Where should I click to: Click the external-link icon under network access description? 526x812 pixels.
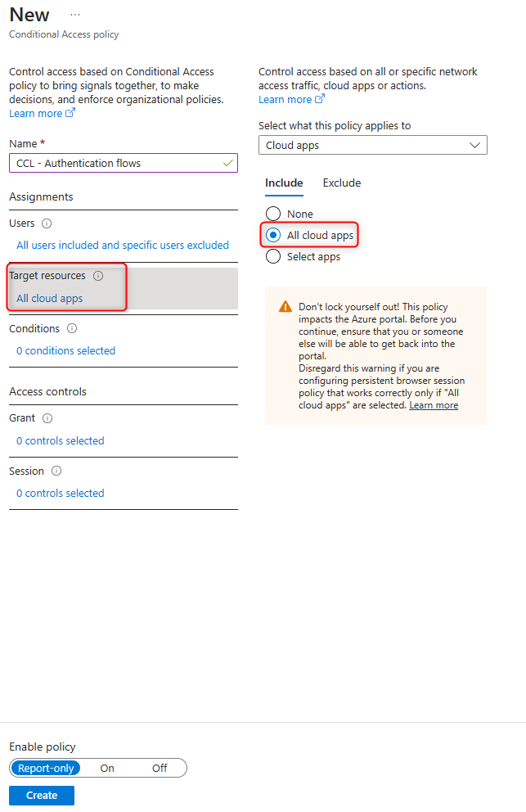point(320,98)
